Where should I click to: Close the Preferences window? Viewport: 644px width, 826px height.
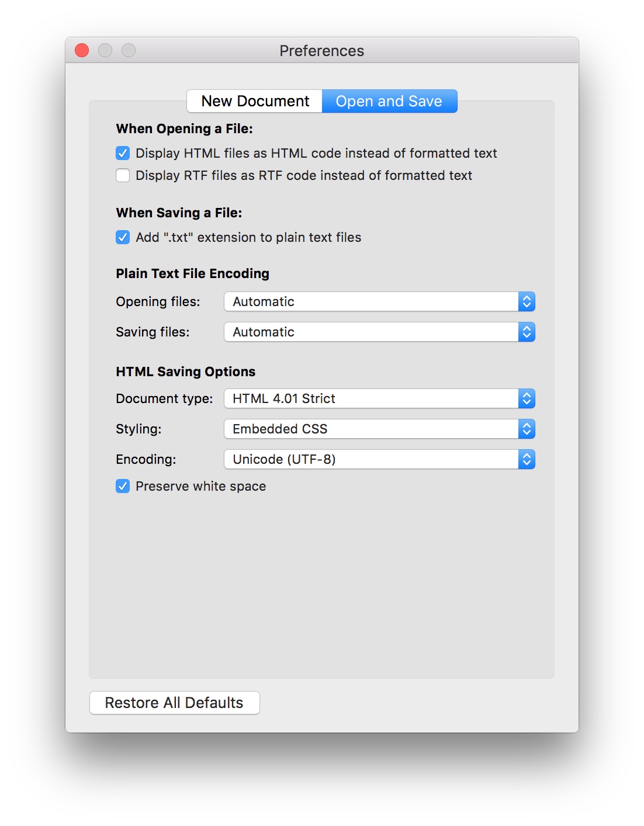[82, 51]
